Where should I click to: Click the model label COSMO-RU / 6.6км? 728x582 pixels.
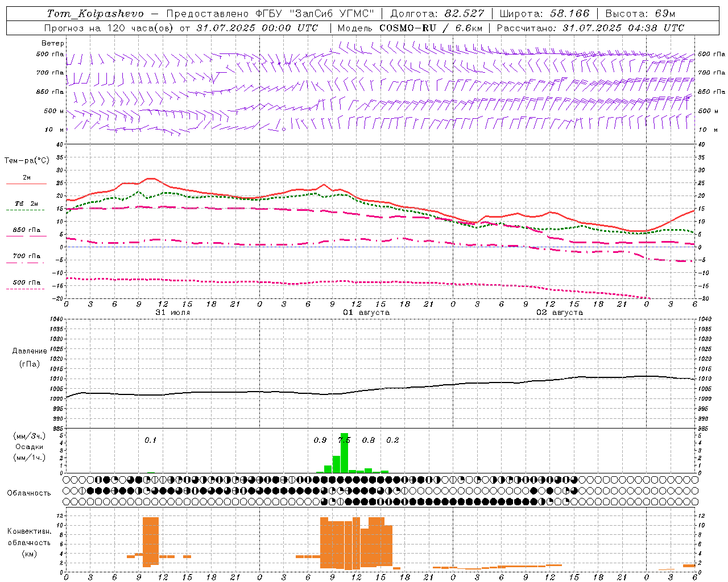pos(431,28)
